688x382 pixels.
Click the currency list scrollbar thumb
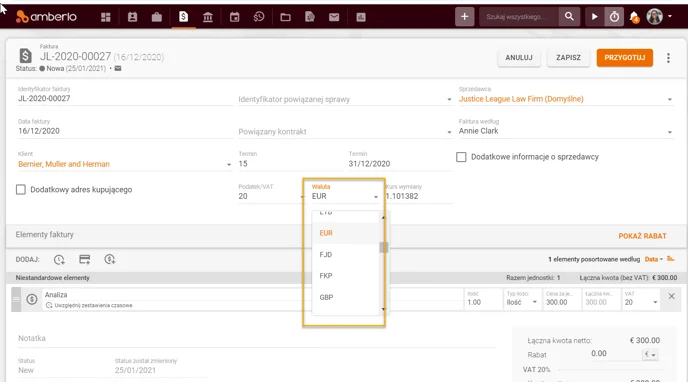pyautogui.click(x=383, y=247)
